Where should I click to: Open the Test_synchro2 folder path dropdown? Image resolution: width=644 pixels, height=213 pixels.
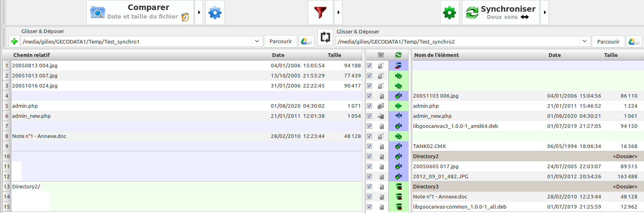(x=584, y=42)
